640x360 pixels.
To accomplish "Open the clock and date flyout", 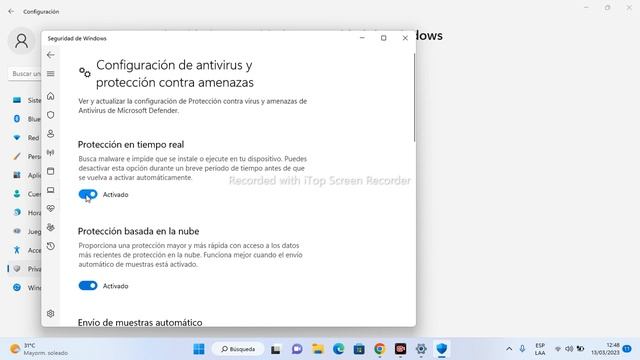I will [605, 349].
